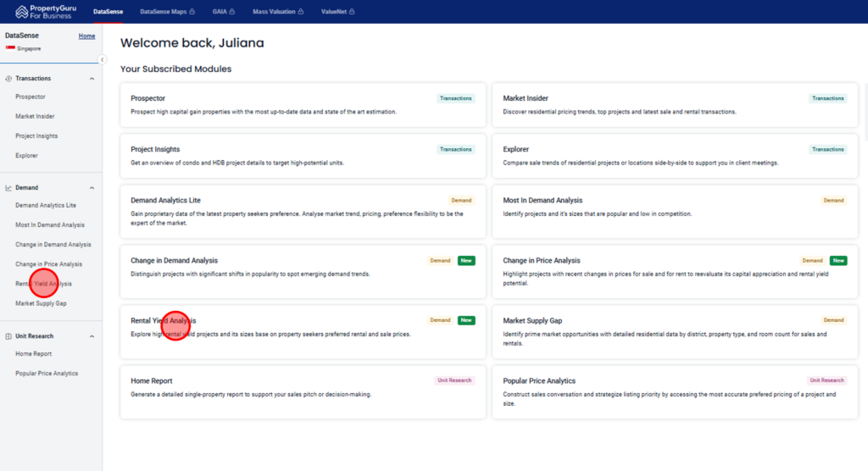Click the Demand tag on Demand Analytics Lite card

[461, 201]
